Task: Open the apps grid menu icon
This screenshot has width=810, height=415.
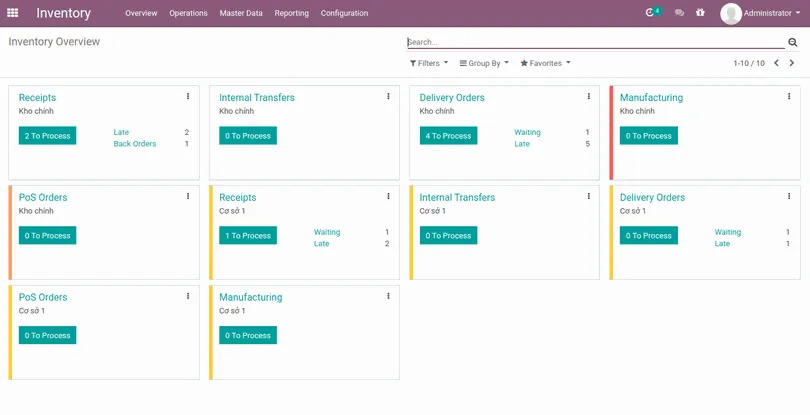Action: click(x=12, y=13)
